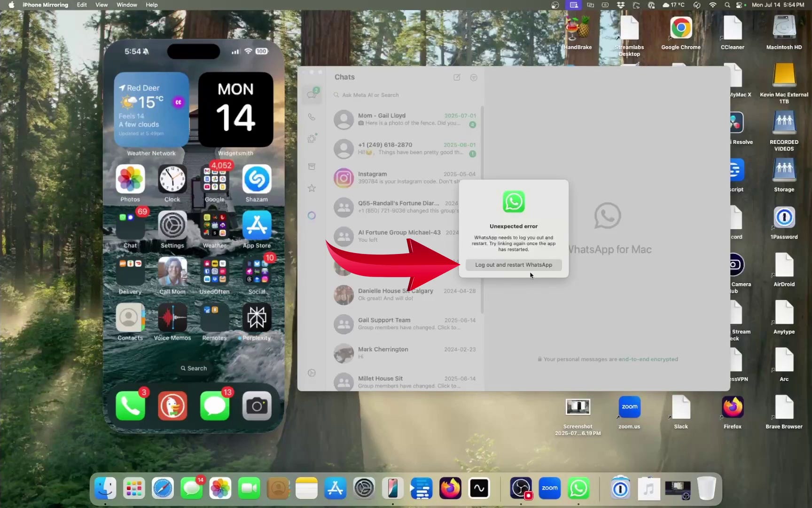Open Millet House Sit group chat

pyautogui.click(x=405, y=381)
